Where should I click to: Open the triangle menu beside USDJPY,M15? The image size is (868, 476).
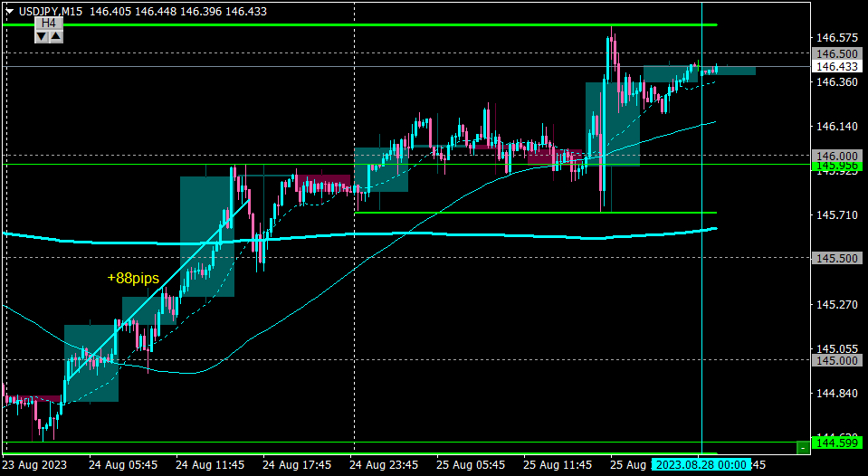pos(9,11)
